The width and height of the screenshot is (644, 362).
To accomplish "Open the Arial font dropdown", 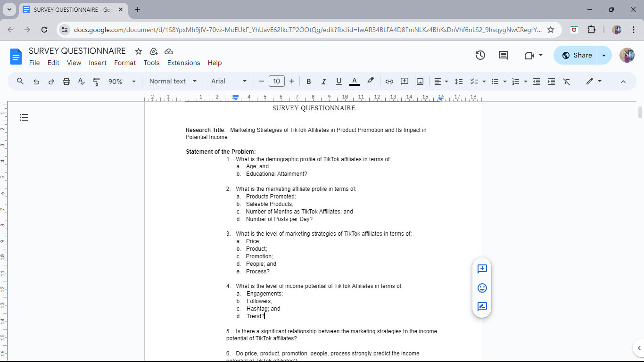I will click(229, 81).
